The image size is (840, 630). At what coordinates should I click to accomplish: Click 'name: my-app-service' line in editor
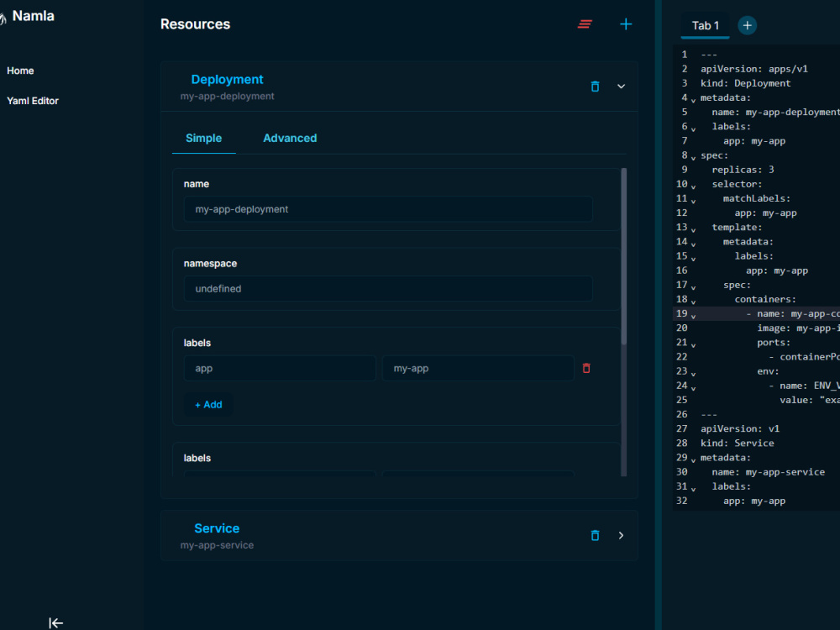769,472
